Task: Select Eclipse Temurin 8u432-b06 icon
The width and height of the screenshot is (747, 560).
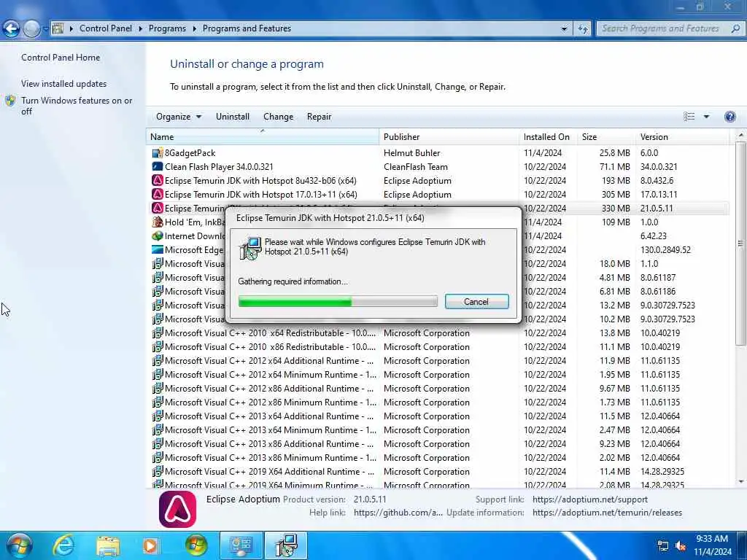Action: point(158,181)
